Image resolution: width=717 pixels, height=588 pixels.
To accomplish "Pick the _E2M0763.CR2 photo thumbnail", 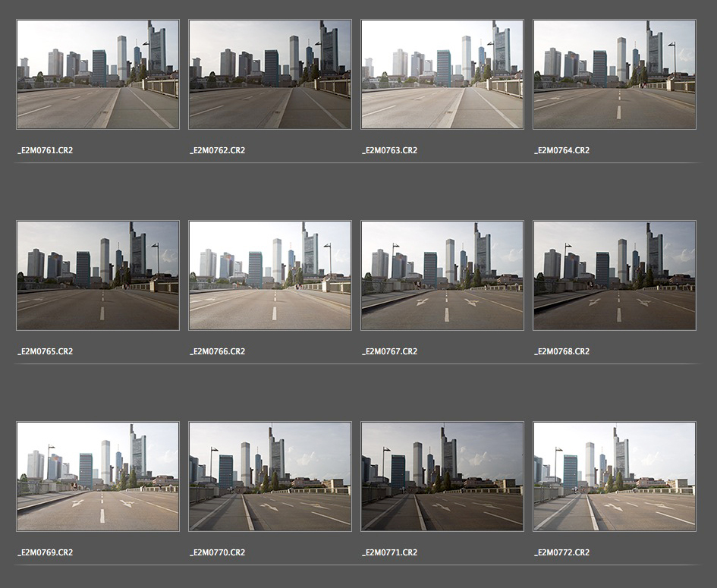I will click(x=442, y=74).
